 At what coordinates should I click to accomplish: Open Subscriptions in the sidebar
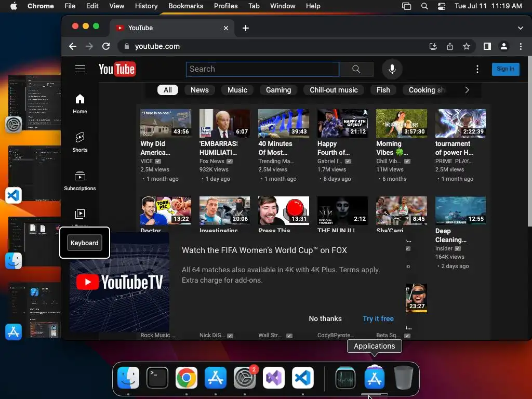79,180
